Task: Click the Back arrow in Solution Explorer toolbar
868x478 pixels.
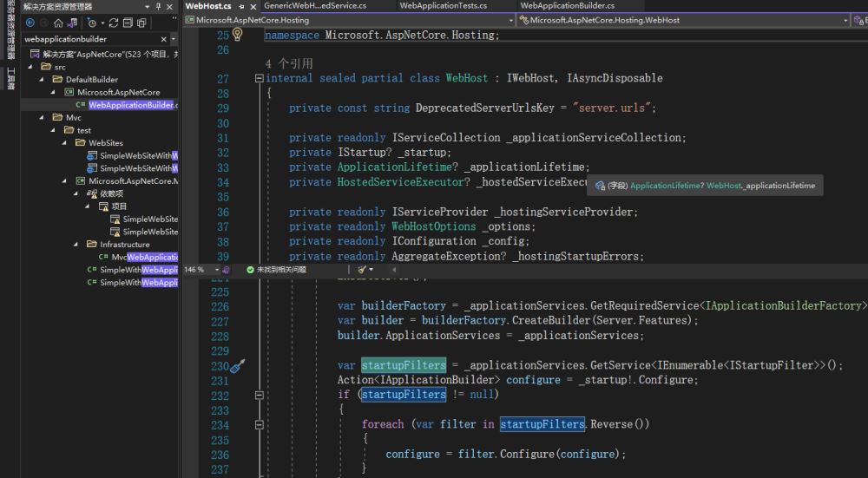Action: tap(30, 23)
